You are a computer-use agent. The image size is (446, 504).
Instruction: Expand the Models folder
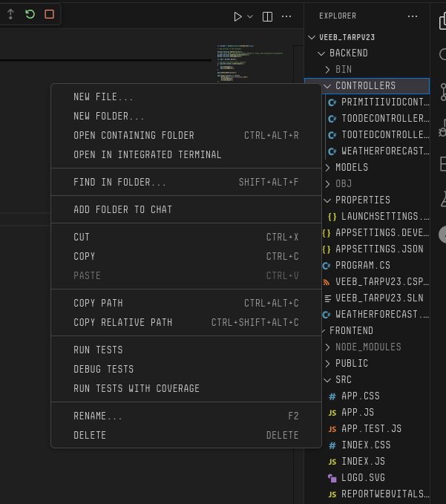coord(351,167)
